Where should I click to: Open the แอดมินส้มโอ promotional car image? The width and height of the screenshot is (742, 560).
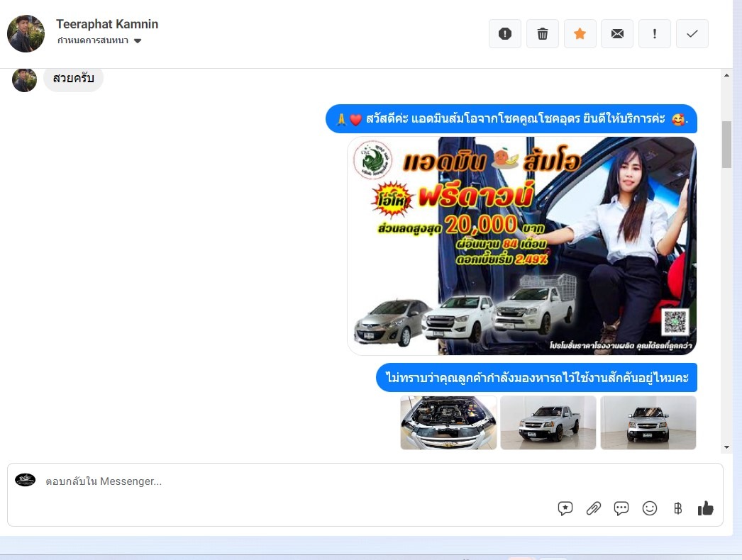point(521,246)
